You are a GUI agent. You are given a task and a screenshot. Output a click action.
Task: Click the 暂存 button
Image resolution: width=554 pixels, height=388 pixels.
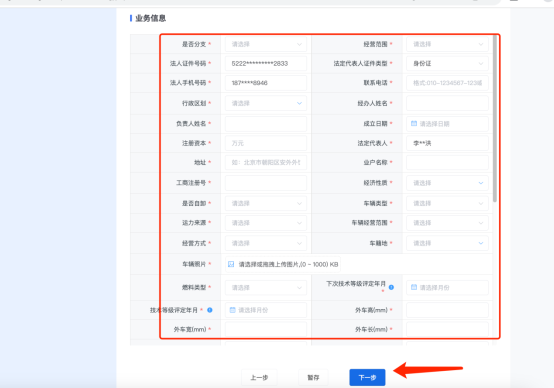313,377
